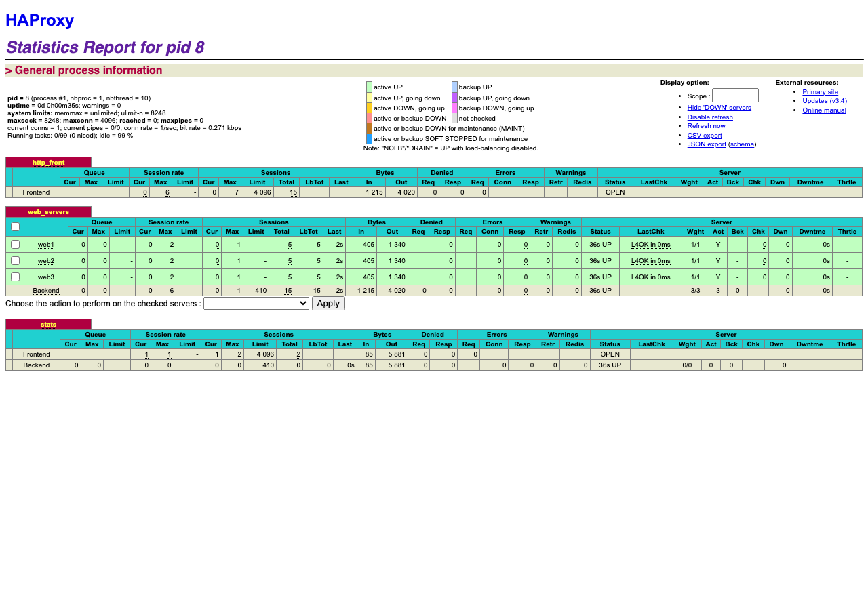Click Backend label in web_servers table
This screenshot has width=868, height=610.
46,291
